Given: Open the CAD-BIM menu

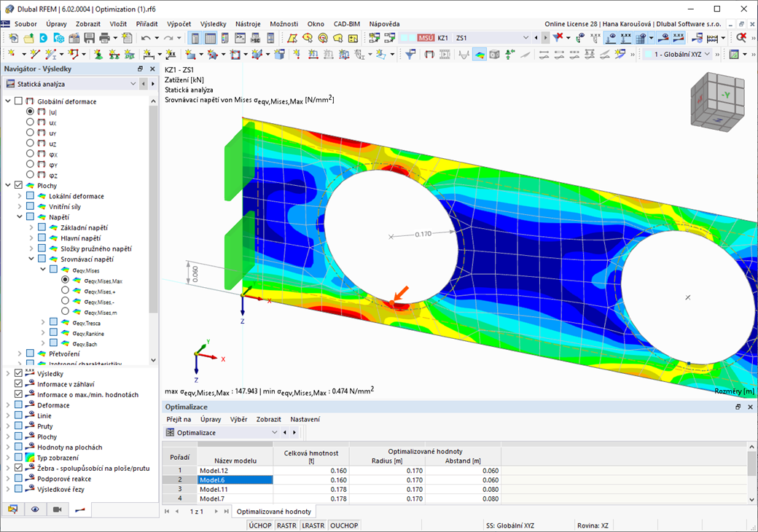Looking at the screenshot, I should pos(347,23).
